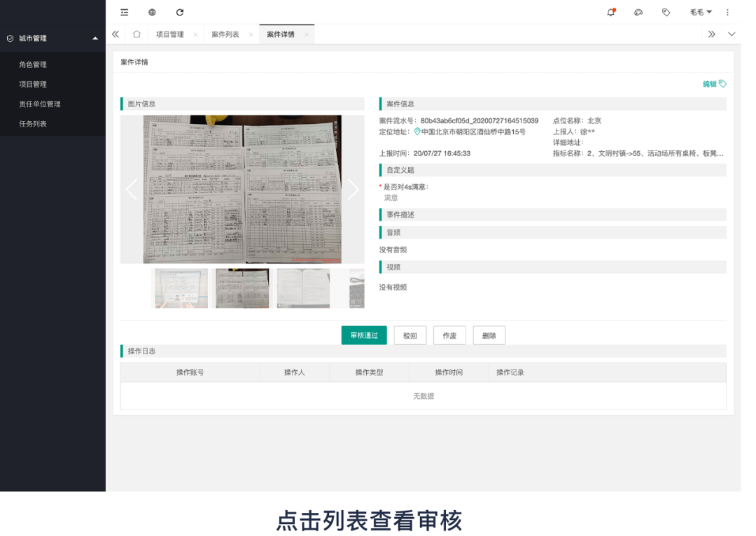Select the second thumbnail showing forms
Screen dimensions: 756x536
coord(242,288)
